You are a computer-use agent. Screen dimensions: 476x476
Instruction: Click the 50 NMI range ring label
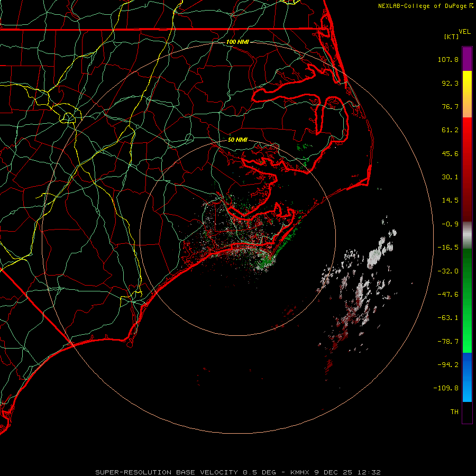tap(237, 140)
